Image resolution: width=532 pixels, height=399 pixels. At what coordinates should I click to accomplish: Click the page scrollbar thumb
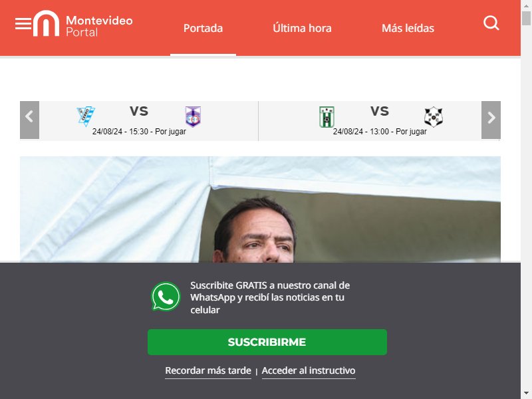pos(526,19)
